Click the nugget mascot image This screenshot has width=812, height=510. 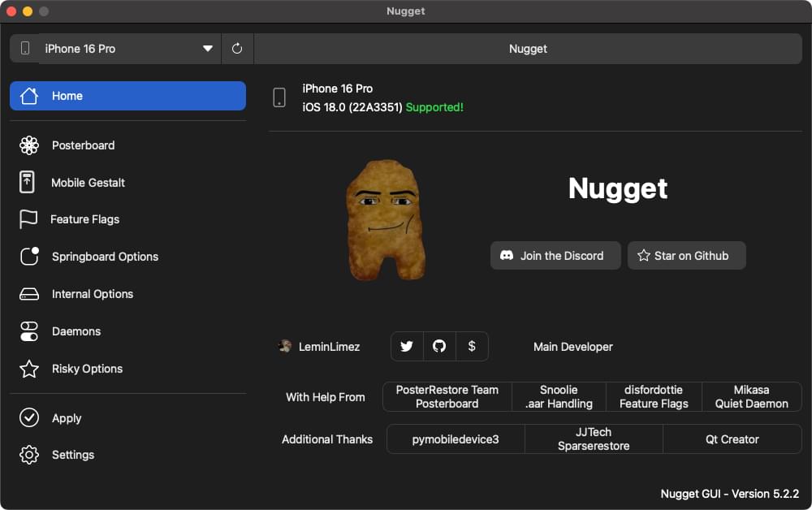[x=386, y=220]
